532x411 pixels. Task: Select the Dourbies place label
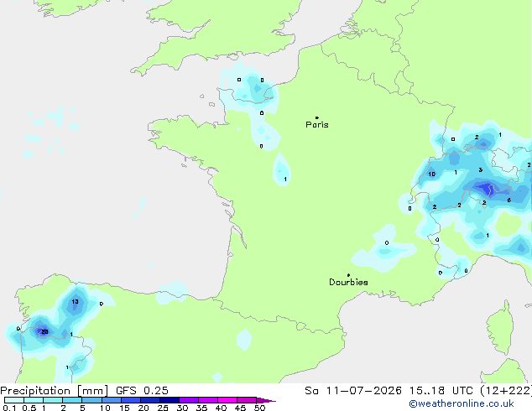348,282
